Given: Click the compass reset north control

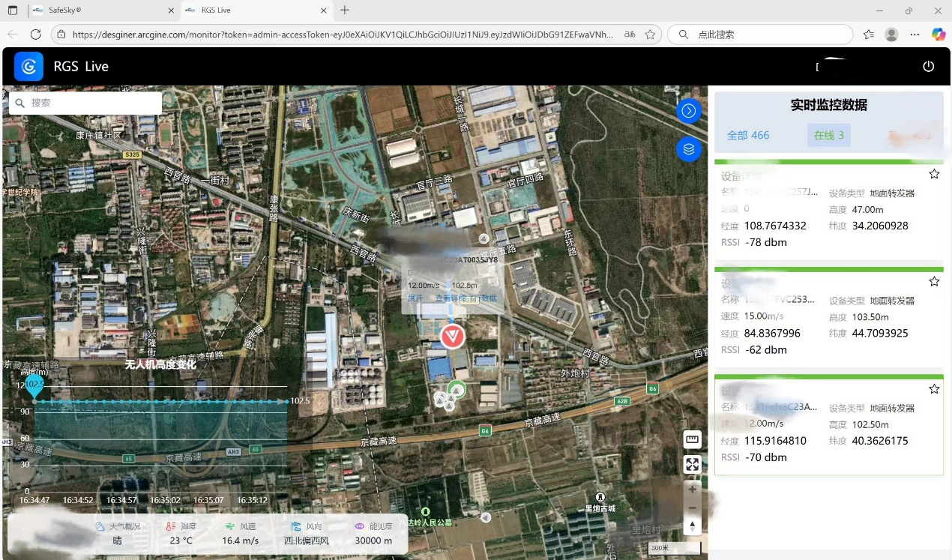Looking at the screenshot, I should (x=692, y=526).
